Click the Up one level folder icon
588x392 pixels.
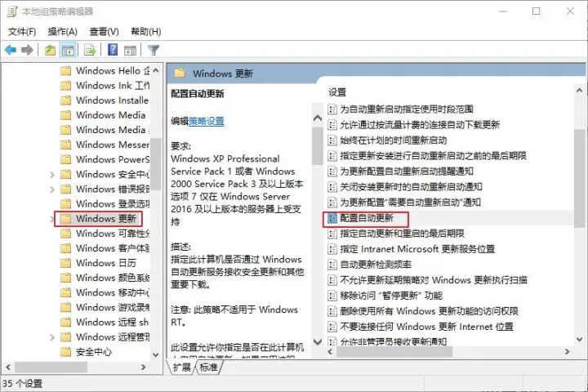click(x=50, y=50)
